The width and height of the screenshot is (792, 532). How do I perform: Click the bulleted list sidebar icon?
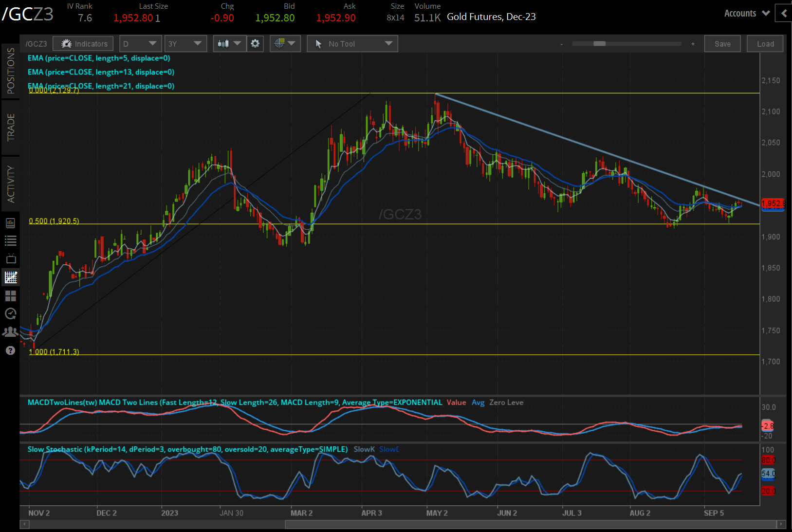coord(10,240)
